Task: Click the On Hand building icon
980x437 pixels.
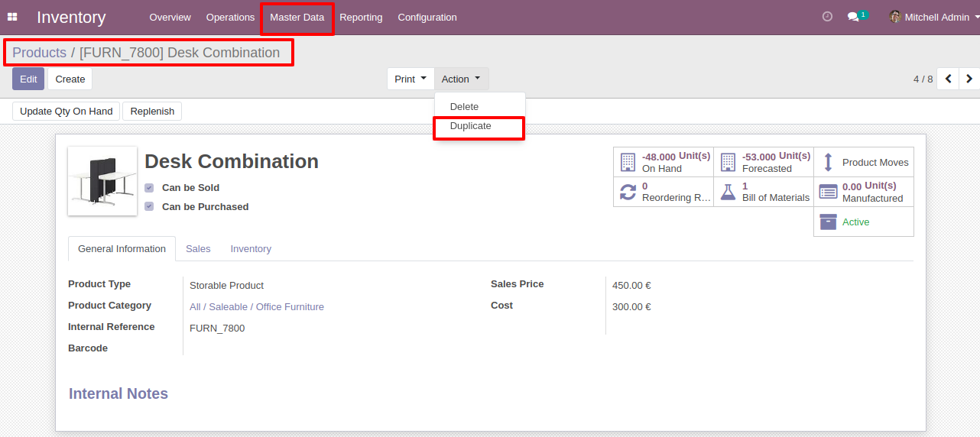Action: (628, 162)
